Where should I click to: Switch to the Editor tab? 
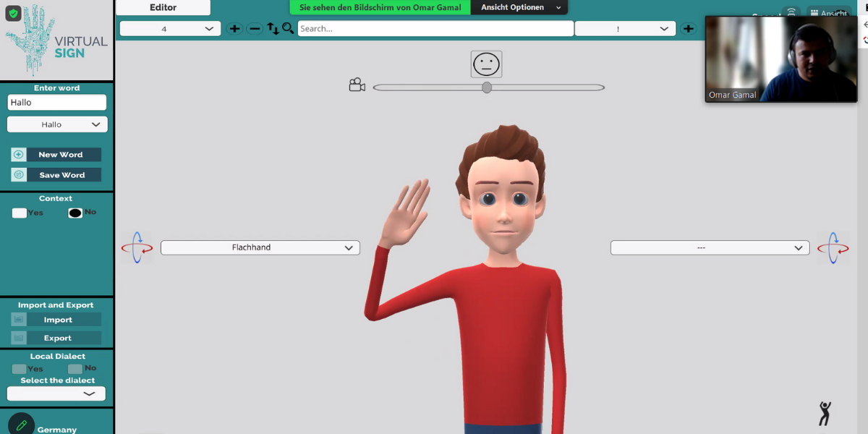[163, 7]
